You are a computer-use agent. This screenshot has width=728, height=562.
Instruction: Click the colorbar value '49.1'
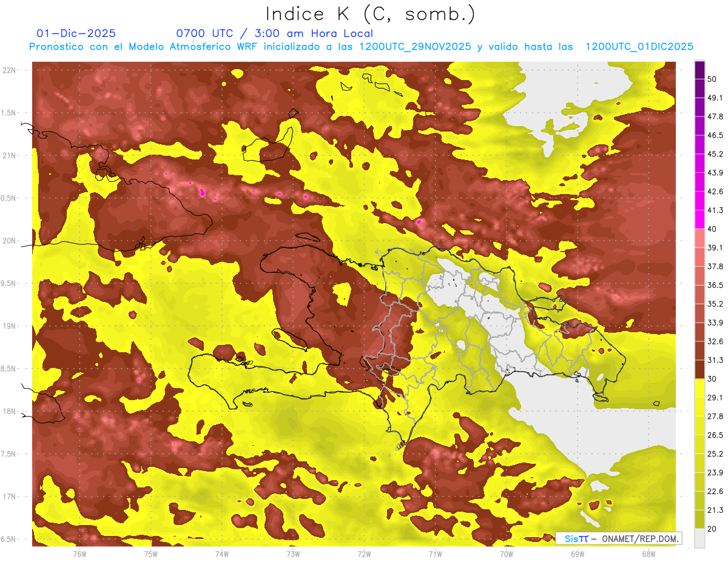715,98
